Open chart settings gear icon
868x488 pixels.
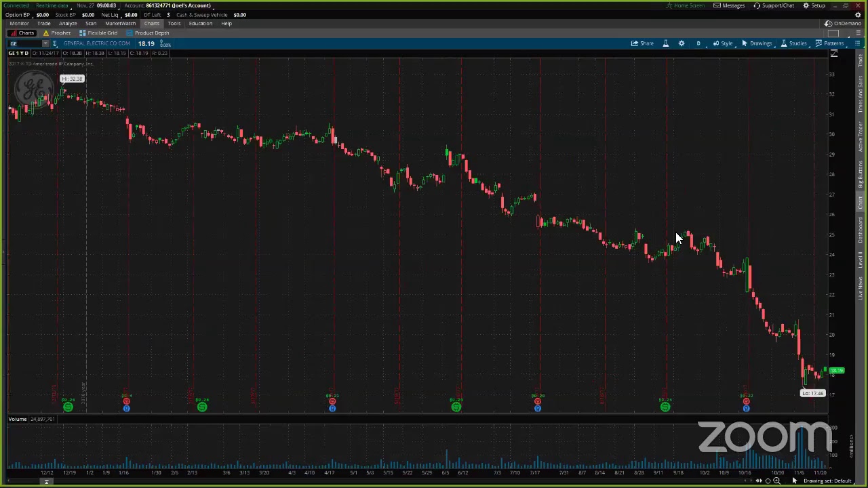(x=682, y=43)
